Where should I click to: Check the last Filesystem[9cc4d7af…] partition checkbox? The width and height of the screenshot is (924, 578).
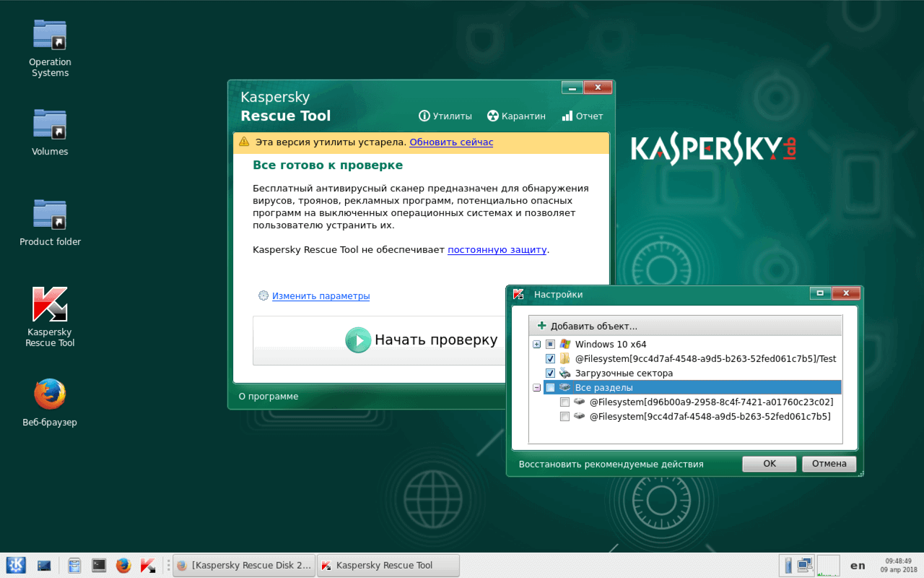point(565,417)
